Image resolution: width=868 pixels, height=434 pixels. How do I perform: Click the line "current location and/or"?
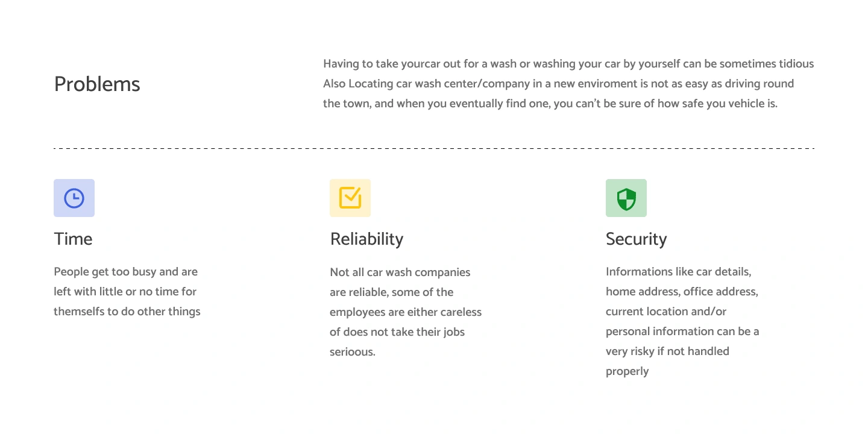(x=666, y=312)
